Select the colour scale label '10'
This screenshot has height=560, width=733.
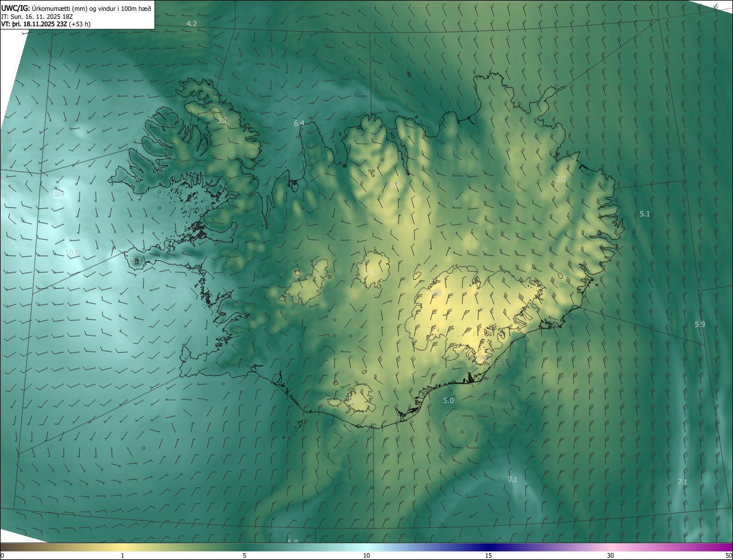click(x=366, y=555)
